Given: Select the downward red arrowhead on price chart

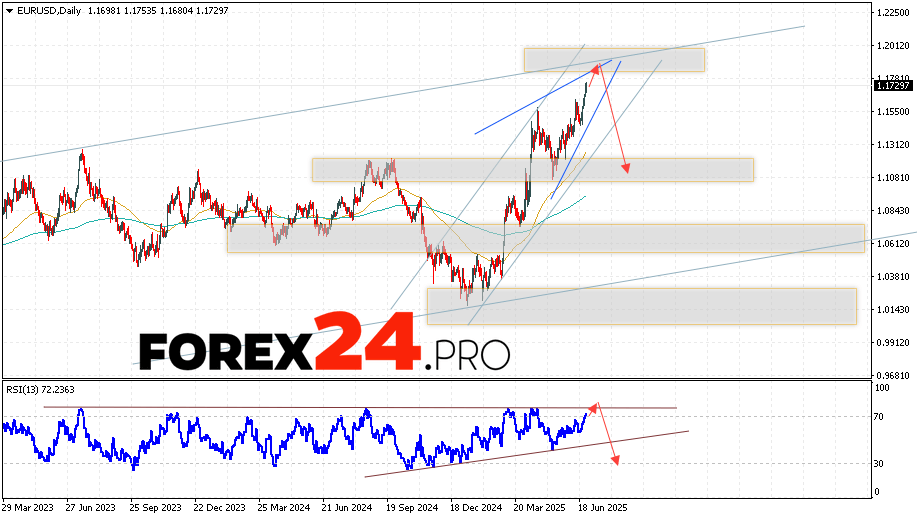Looking at the screenshot, I should click(626, 169).
